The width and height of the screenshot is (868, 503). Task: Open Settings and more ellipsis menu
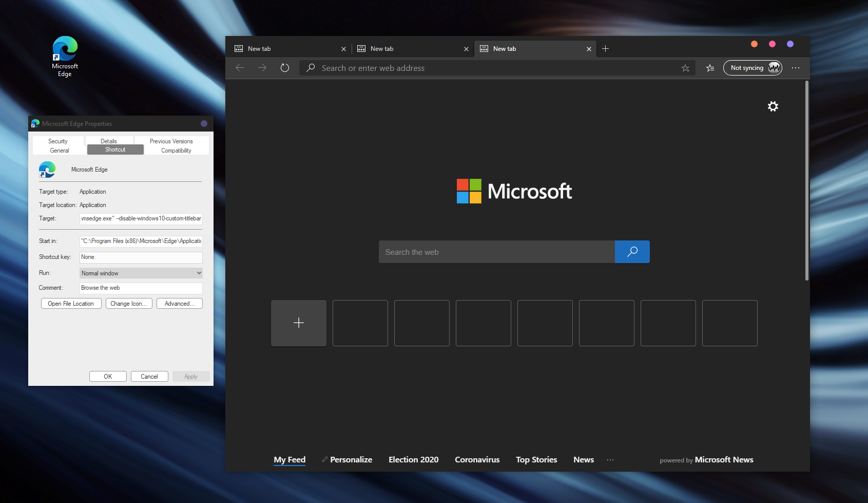click(796, 68)
